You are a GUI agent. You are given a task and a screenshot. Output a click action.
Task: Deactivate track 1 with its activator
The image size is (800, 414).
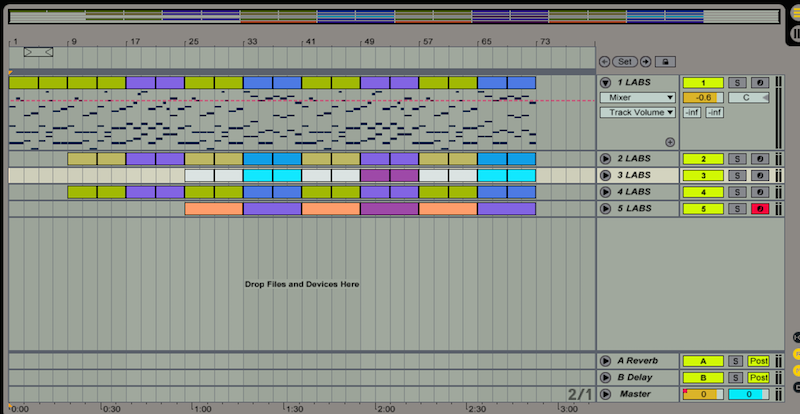(x=703, y=83)
